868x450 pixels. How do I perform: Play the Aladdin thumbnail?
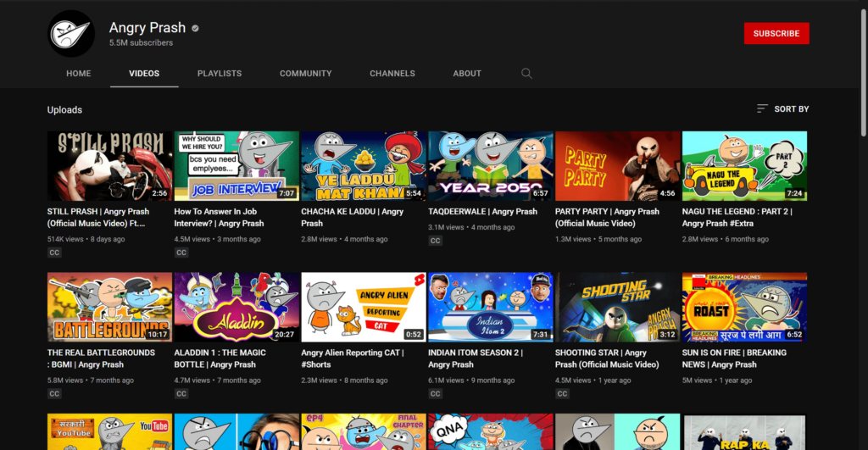(x=236, y=307)
